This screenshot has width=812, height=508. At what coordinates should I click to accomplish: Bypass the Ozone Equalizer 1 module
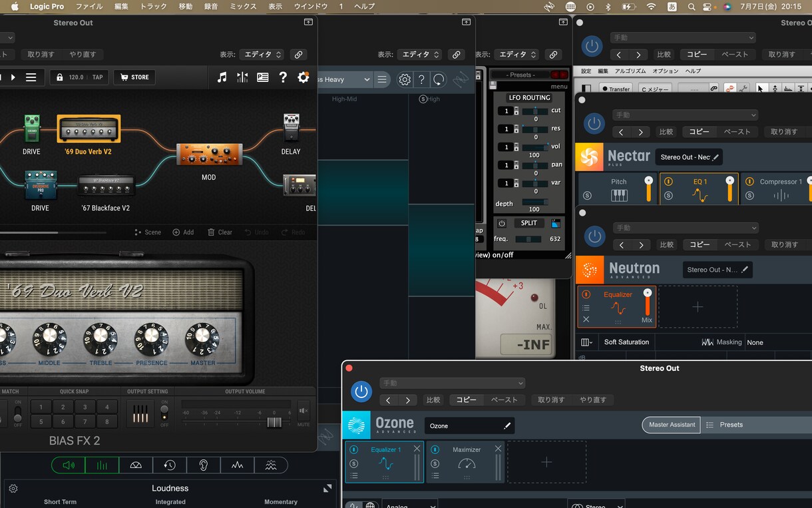tap(354, 449)
